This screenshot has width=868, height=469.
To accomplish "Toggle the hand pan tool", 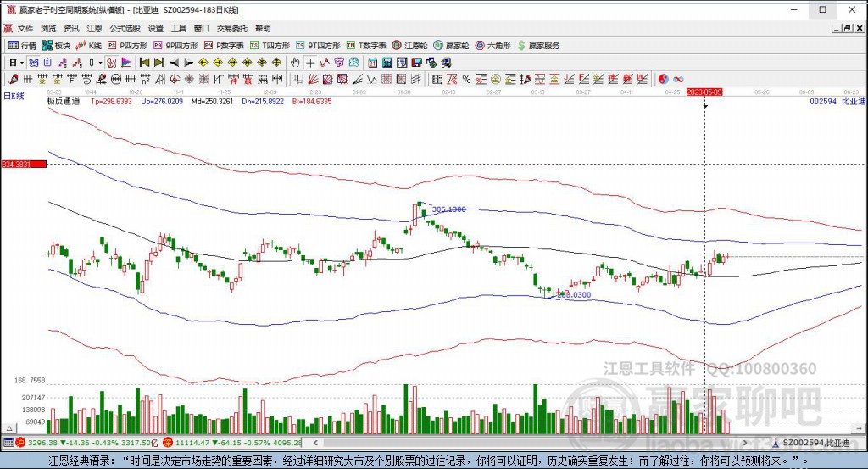I will (x=295, y=63).
